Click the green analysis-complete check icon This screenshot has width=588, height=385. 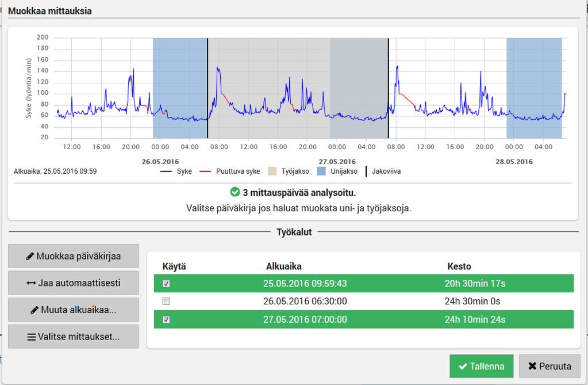[235, 192]
